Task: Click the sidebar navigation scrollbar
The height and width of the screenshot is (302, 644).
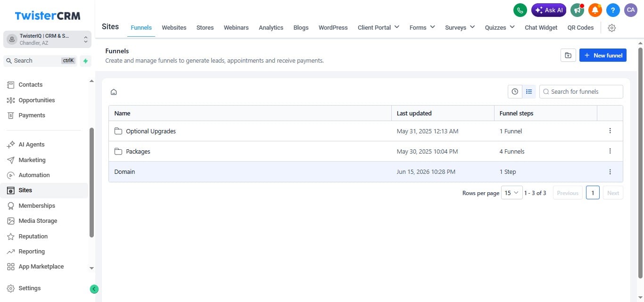Action: click(91, 182)
